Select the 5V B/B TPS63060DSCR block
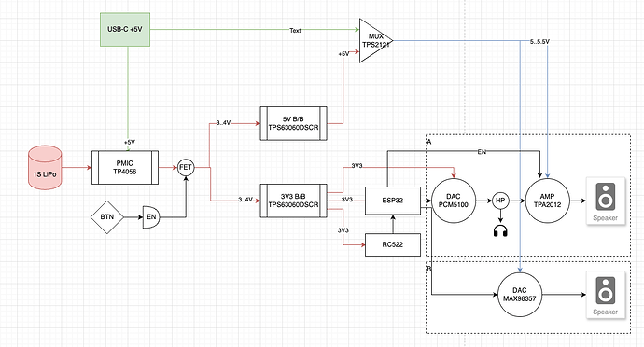Viewport: 644px width, 347px height. click(294, 123)
